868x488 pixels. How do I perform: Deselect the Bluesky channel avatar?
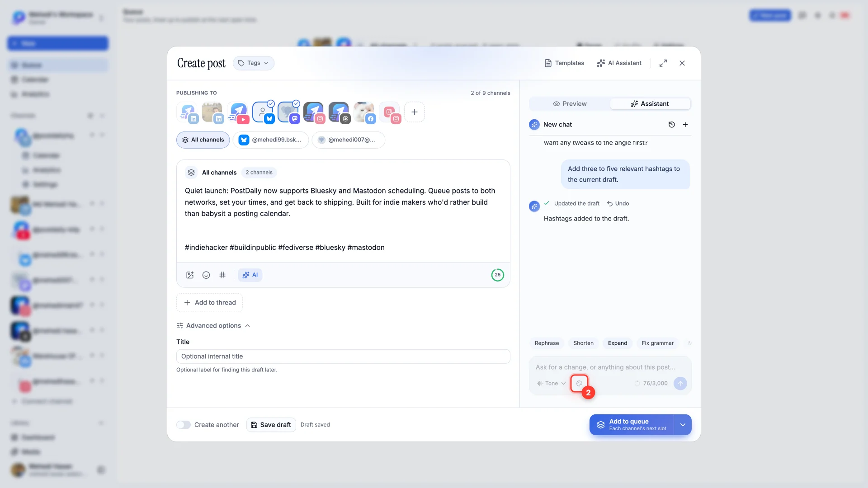click(x=264, y=112)
